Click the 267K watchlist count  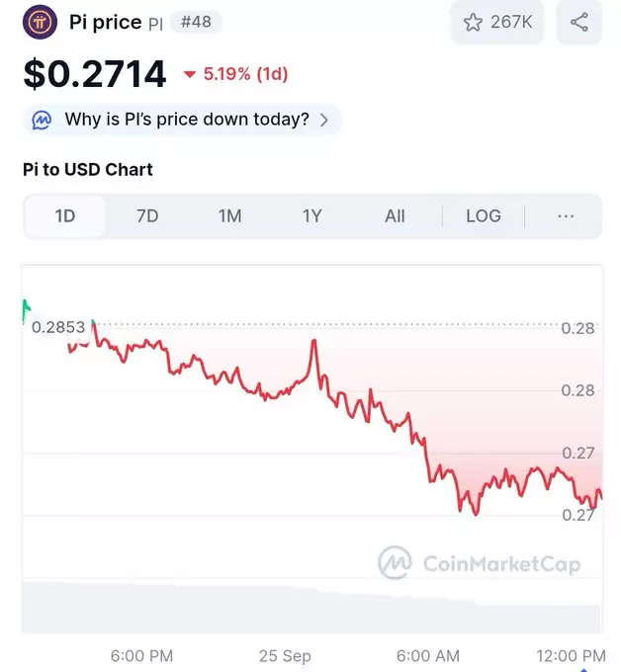pos(511,23)
